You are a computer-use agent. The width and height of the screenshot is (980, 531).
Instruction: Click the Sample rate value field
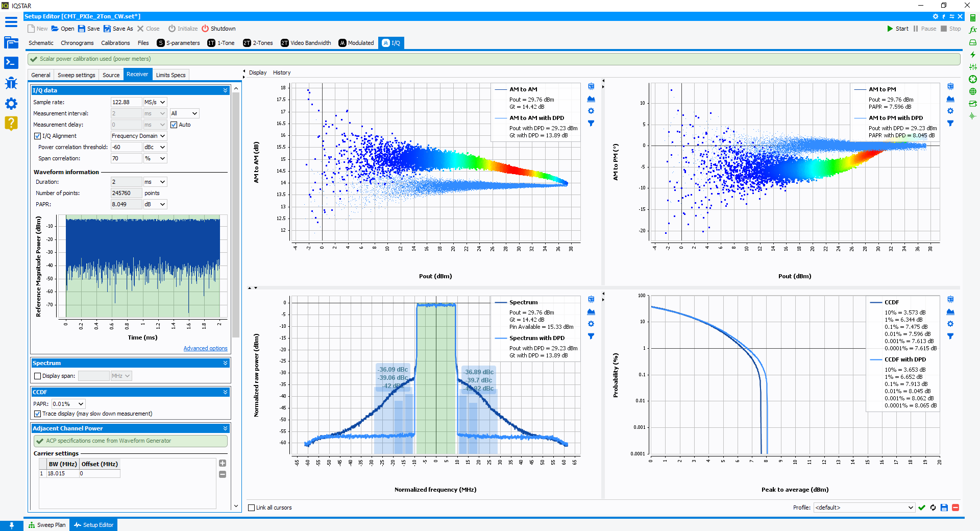pos(126,102)
